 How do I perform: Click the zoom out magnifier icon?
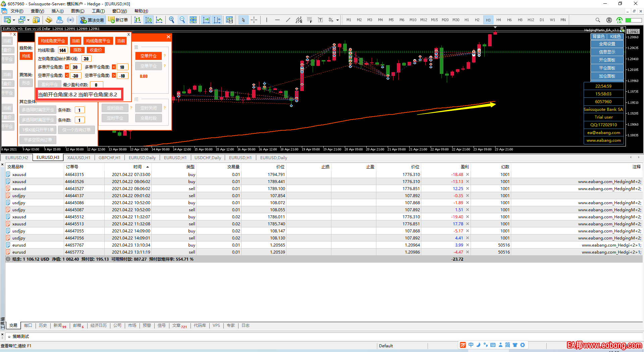pyautogui.click(x=182, y=20)
